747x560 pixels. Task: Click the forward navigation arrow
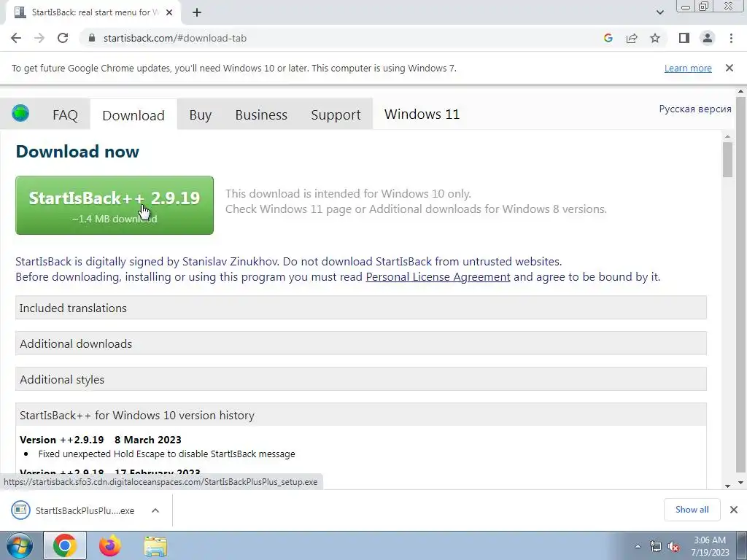[39, 38]
